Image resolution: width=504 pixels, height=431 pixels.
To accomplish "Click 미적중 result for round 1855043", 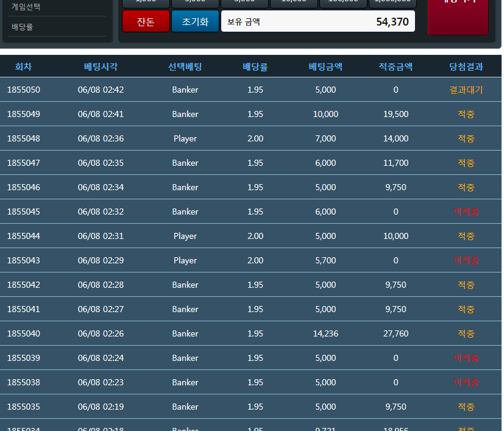I will [x=466, y=260].
